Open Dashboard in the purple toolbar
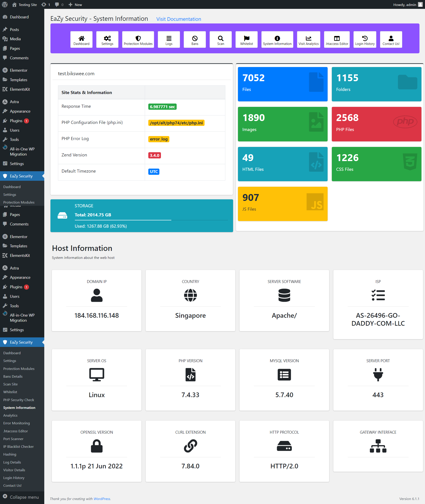 pyautogui.click(x=81, y=39)
